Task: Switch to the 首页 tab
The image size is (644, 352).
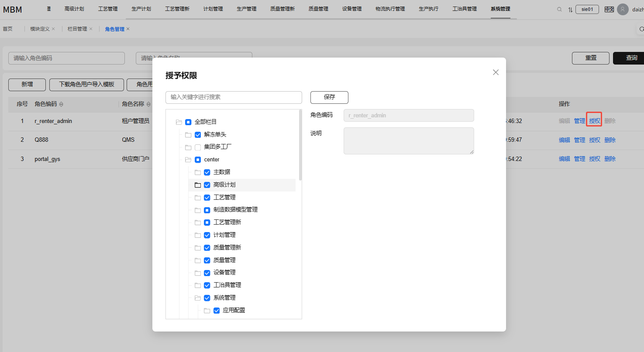Action: tap(7, 29)
